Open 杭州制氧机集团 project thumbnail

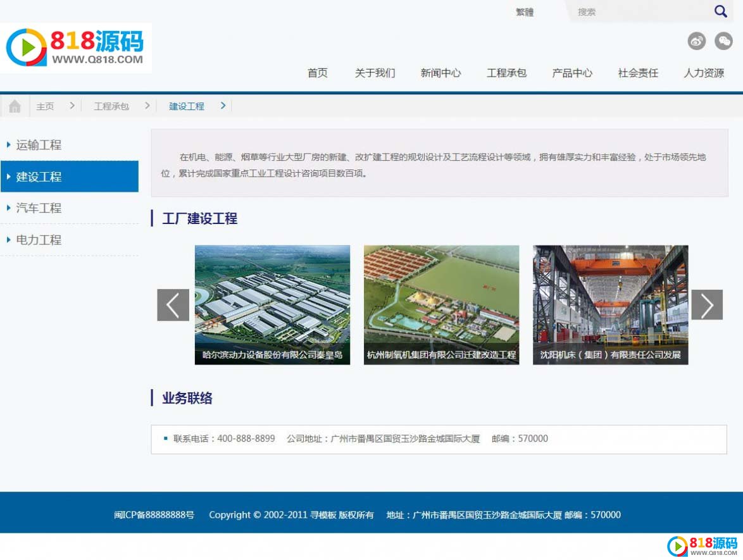(441, 304)
